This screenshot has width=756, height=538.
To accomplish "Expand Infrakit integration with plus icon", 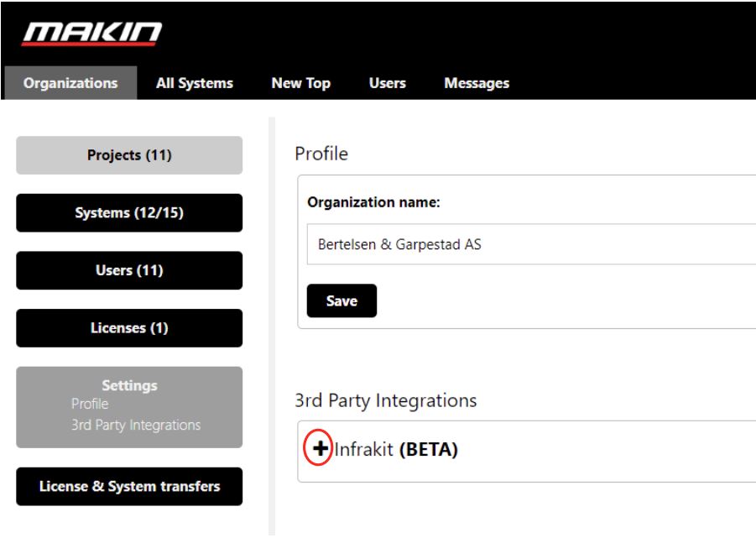I will point(321,449).
